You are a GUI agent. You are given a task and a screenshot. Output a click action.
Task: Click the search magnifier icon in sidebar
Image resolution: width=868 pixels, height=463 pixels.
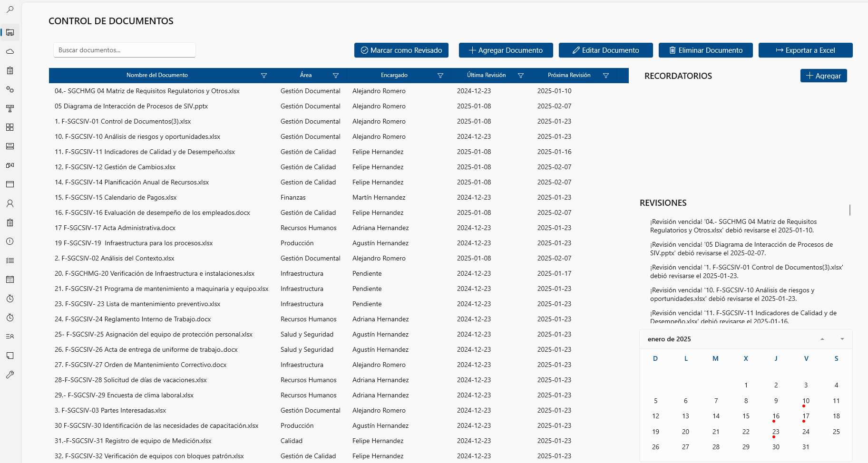(10, 10)
